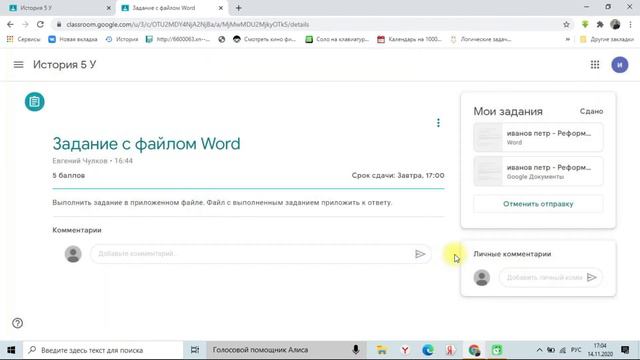This screenshot has width=640, height=360.
Task: Open the 'Новая вкладка' bookmark
Action: [73, 39]
